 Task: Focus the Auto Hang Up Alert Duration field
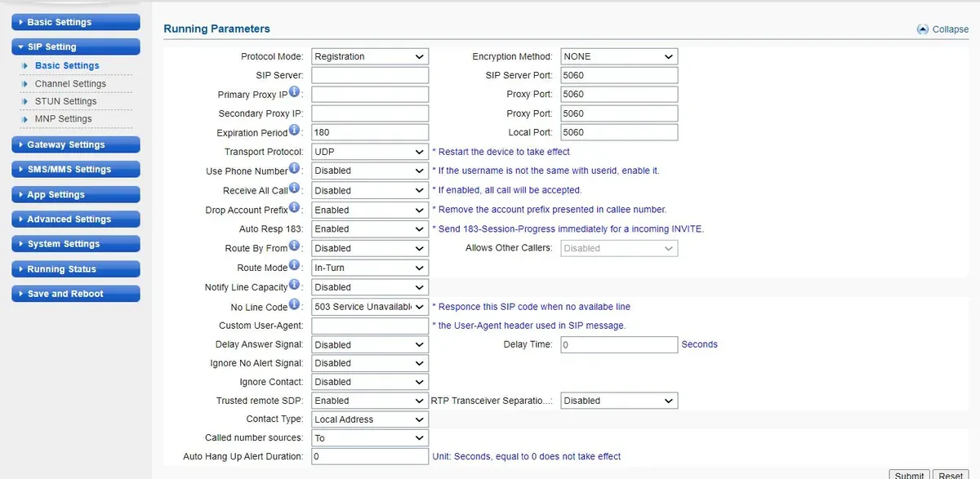(x=370, y=456)
